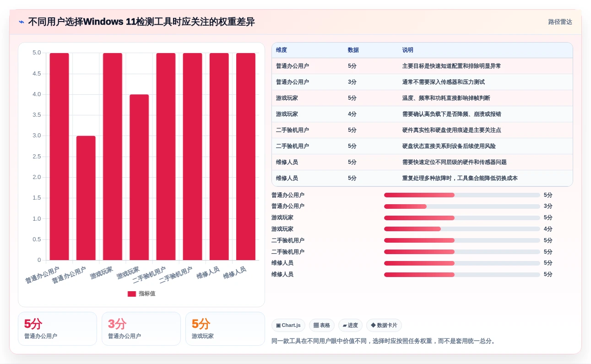Click the progress bar for 游戏玩家 showing 4分
The width and height of the screenshot is (591, 364).
coord(462,229)
